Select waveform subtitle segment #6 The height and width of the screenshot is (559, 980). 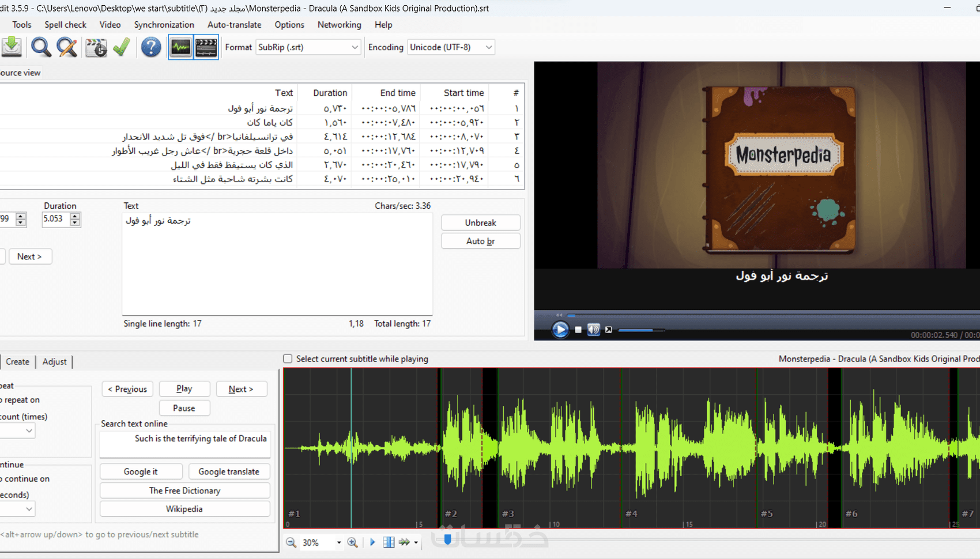coord(896,448)
